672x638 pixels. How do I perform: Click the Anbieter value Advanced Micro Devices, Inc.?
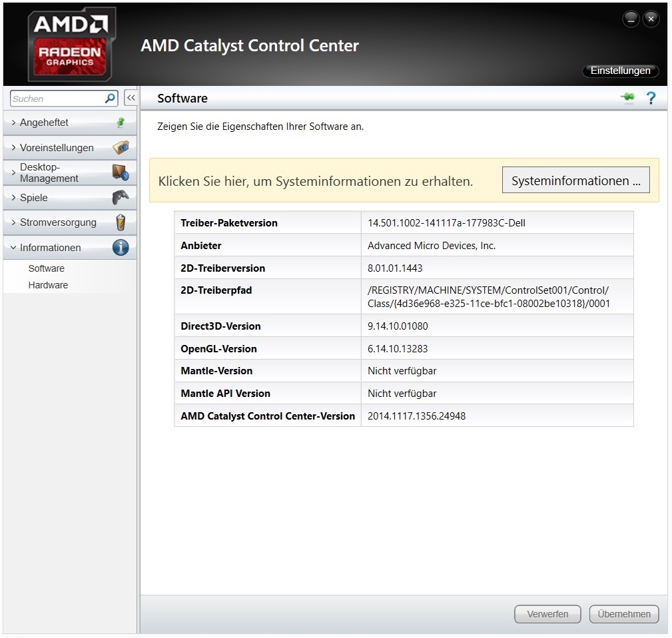coord(432,246)
